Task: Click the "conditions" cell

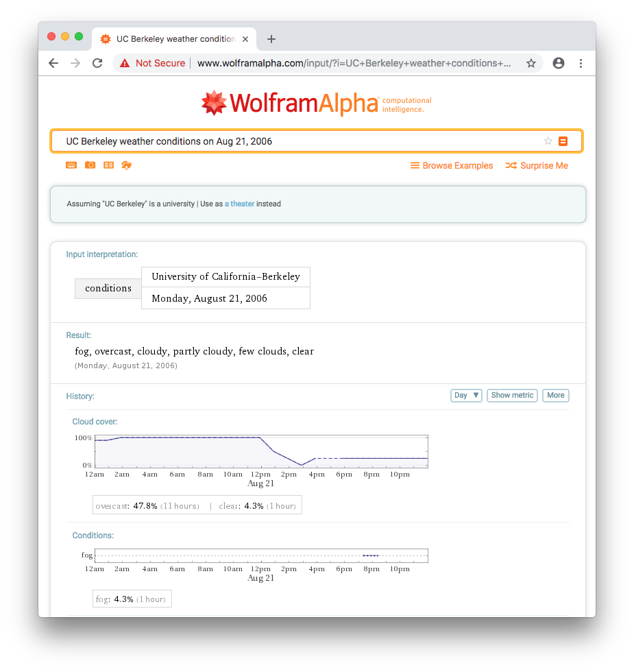Action: [x=108, y=289]
